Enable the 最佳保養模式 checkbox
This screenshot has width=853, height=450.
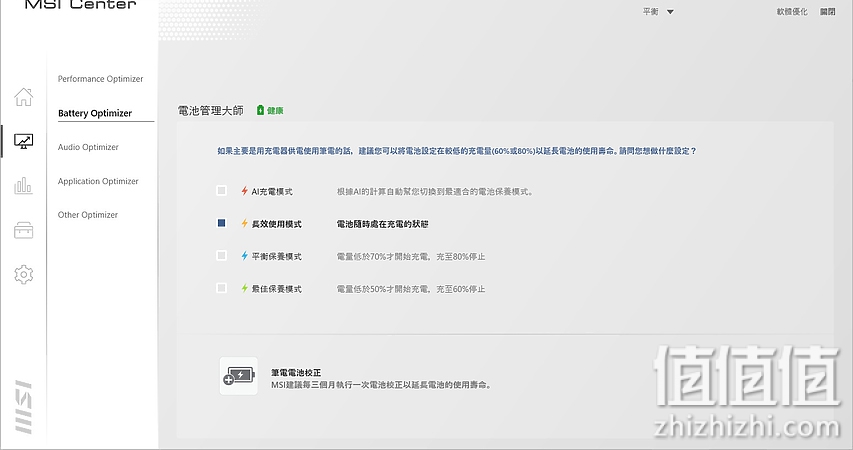(221, 288)
